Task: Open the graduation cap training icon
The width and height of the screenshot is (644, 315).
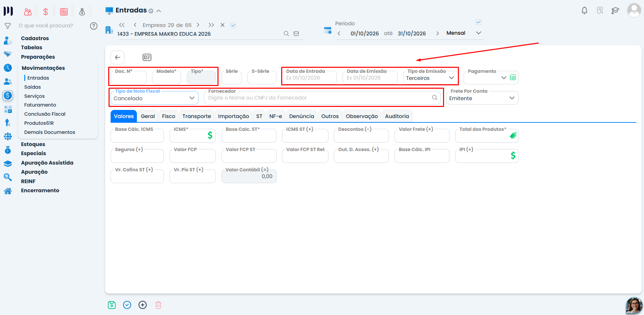Action: [x=615, y=10]
